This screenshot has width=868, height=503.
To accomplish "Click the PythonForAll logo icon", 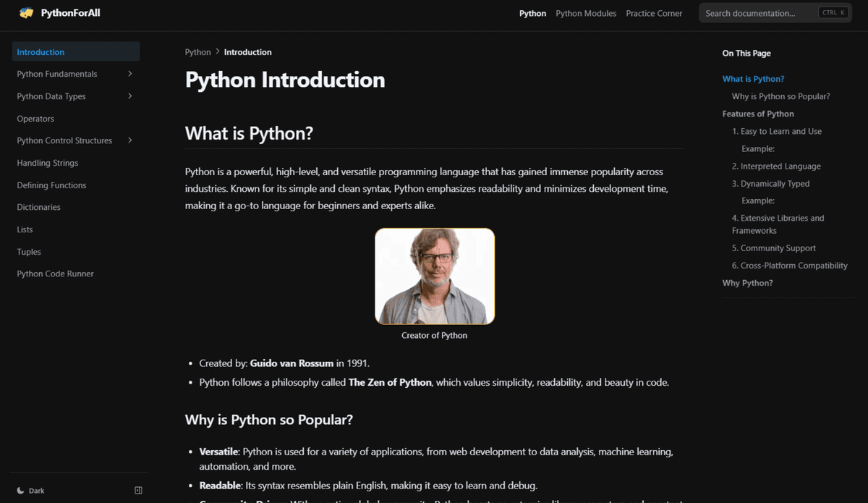I will pyautogui.click(x=27, y=13).
